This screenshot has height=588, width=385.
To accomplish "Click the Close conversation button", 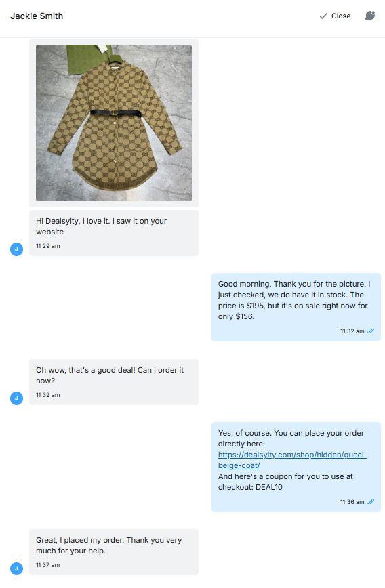I will click(335, 16).
